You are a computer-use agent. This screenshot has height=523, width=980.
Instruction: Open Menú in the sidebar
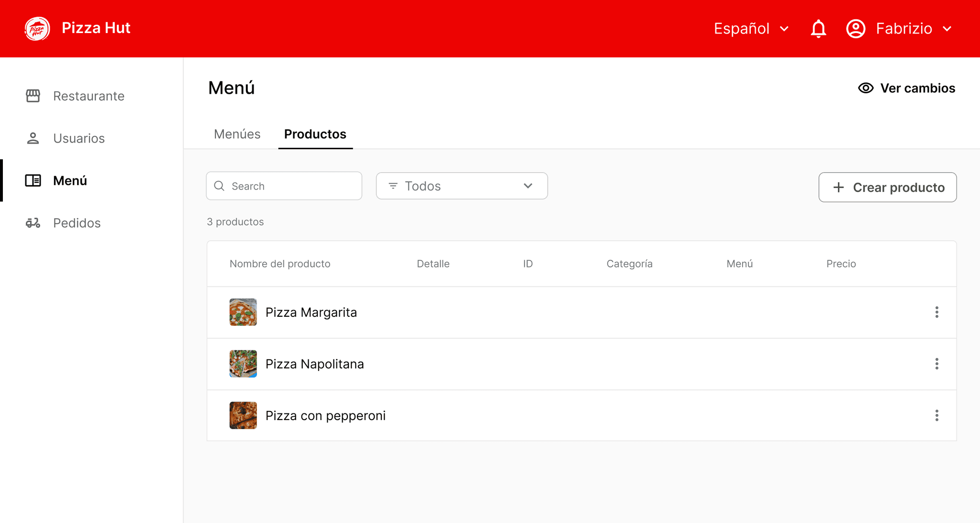click(70, 181)
